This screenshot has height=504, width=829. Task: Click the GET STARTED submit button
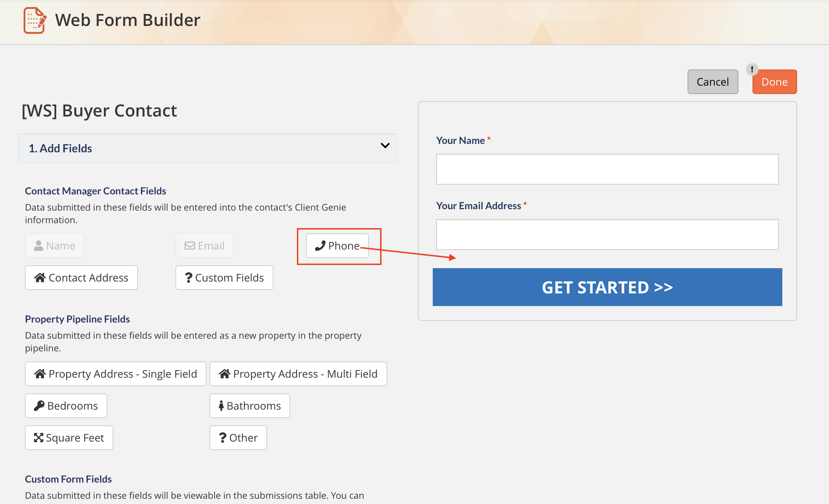coord(607,287)
